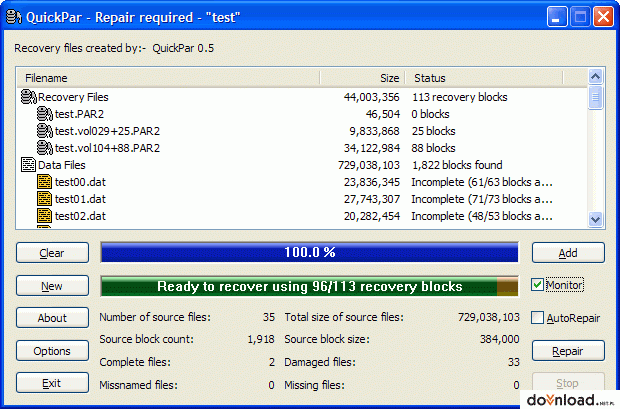Click the Recovery Files group icon

[x=28, y=97]
